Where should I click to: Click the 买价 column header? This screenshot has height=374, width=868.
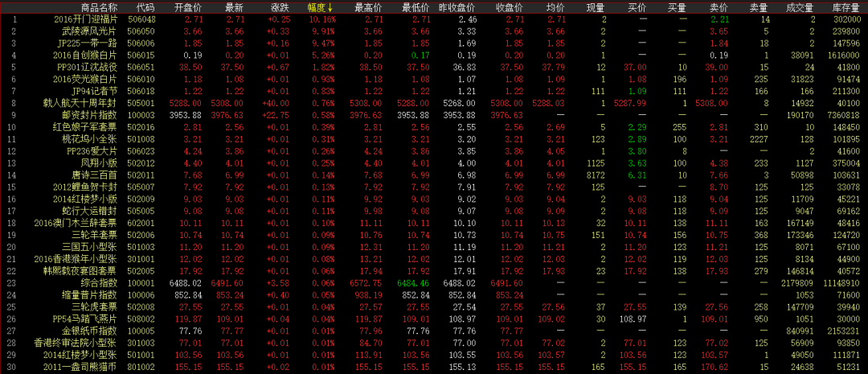tap(637, 7)
